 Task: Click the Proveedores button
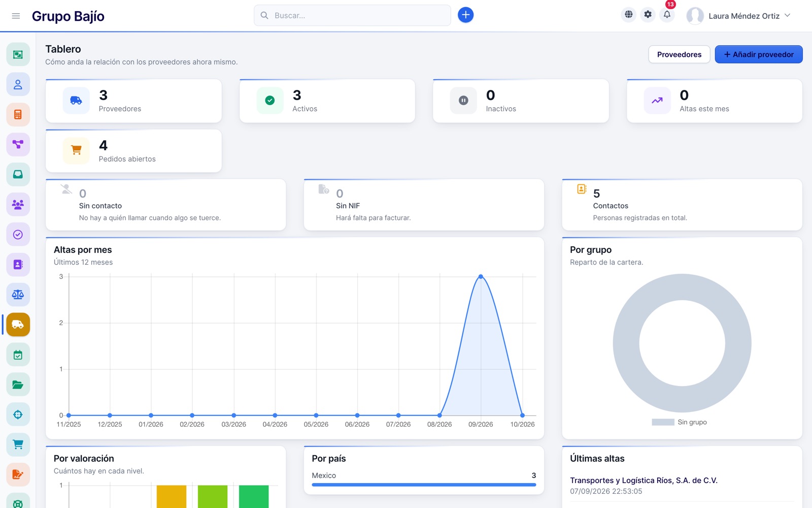(x=679, y=54)
